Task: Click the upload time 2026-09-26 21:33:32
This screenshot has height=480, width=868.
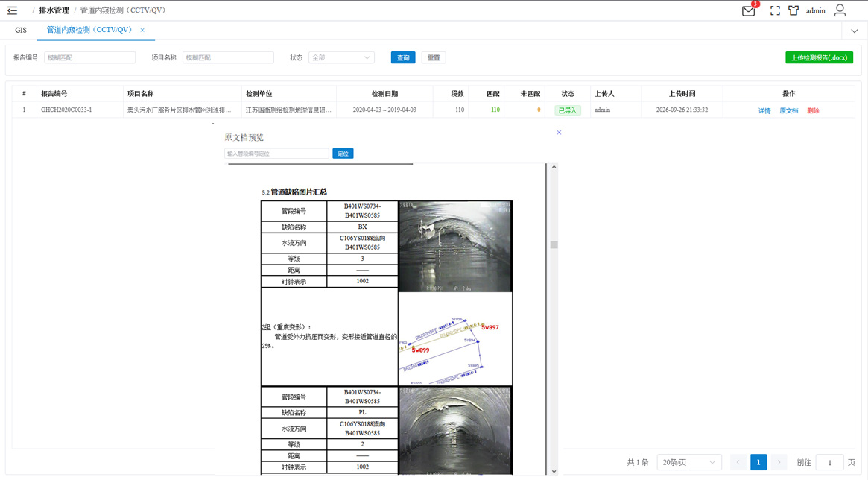Action: pos(682,110)
